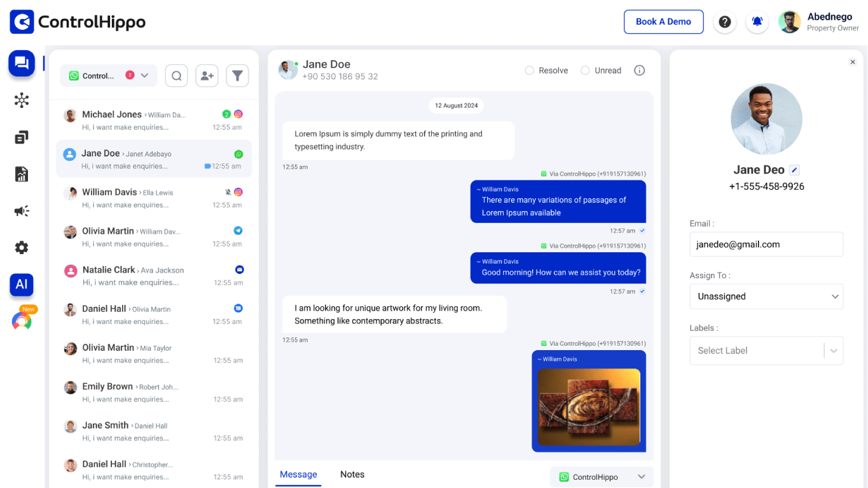This screenshot has width=868, height=488.
Task: Mark the conversation as Unread
Action: pyautogui.click(x=585, y=71)
